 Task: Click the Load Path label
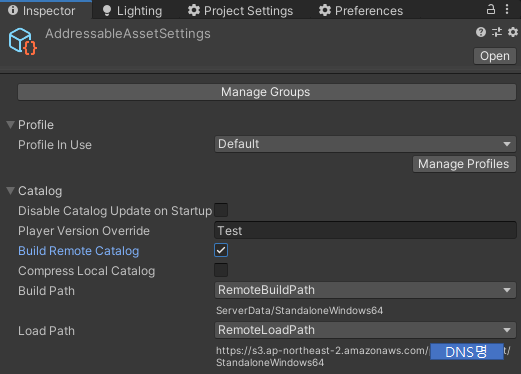coord(46,331)
